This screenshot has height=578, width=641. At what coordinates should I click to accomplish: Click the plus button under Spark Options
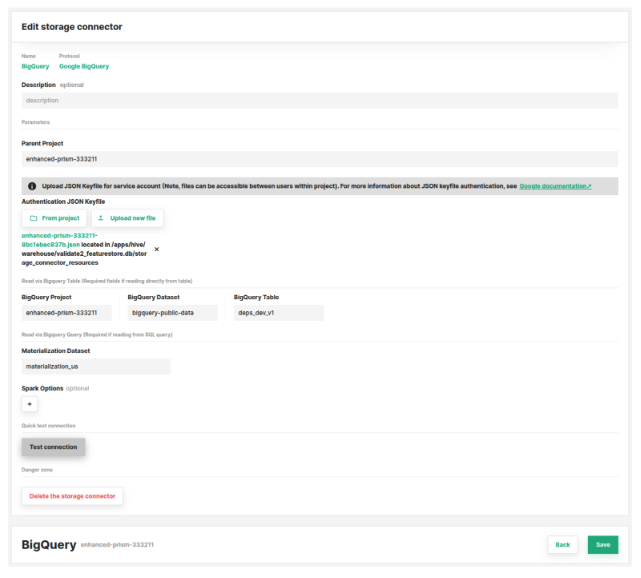[x=29, y=404]
